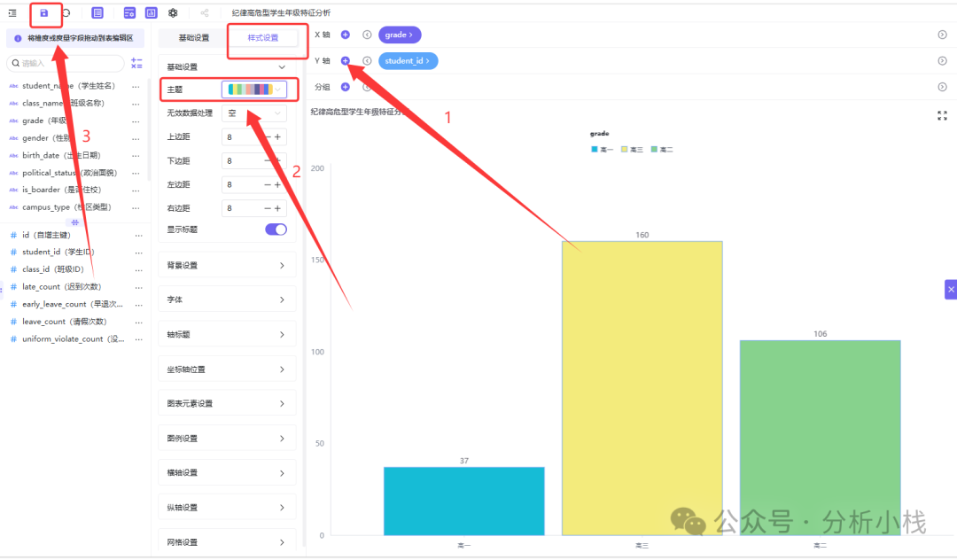The image size is (957, 560).
Task: Toggle 高三 series in the legend
Action: (632, 150)
